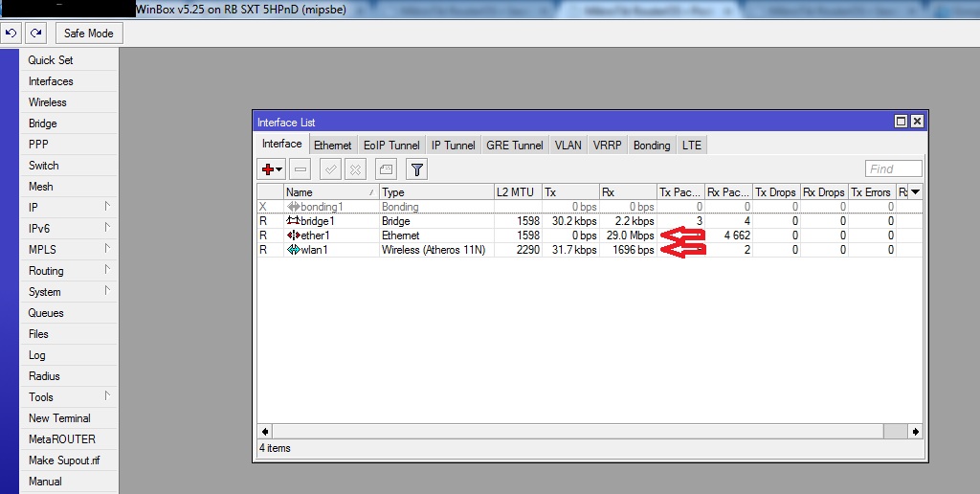The image size is (980, 494).
Task: Click the 4 662 Rx packets value
Action: click(x=737, y=236)
